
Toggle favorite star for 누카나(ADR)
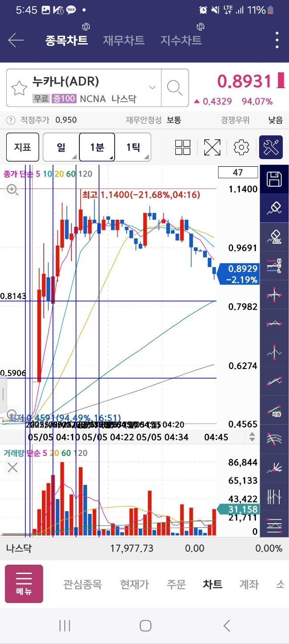click(19, 88)
